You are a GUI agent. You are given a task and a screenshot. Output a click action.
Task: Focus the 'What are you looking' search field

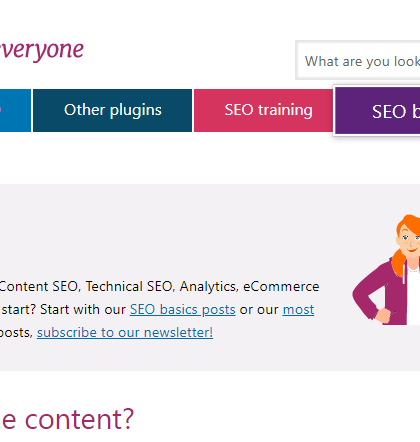coord(358,61)
